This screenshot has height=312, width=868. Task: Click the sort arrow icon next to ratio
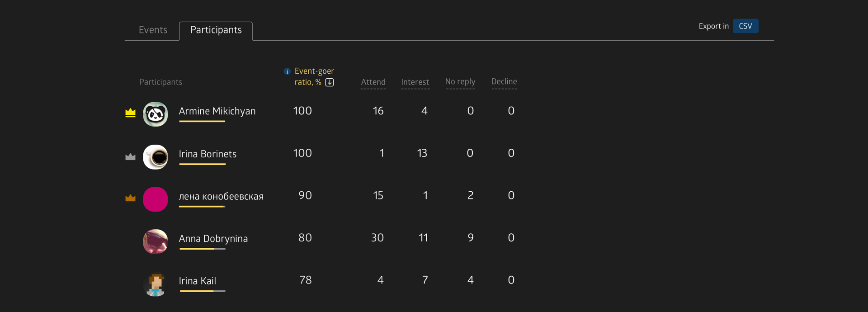pyautogui.click(x=330, y=82)
